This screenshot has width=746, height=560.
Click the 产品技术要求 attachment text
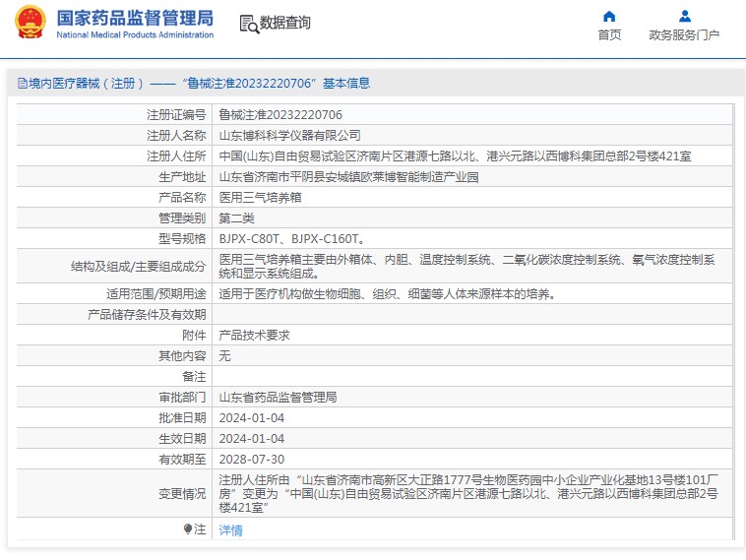[x=254, y=335]
